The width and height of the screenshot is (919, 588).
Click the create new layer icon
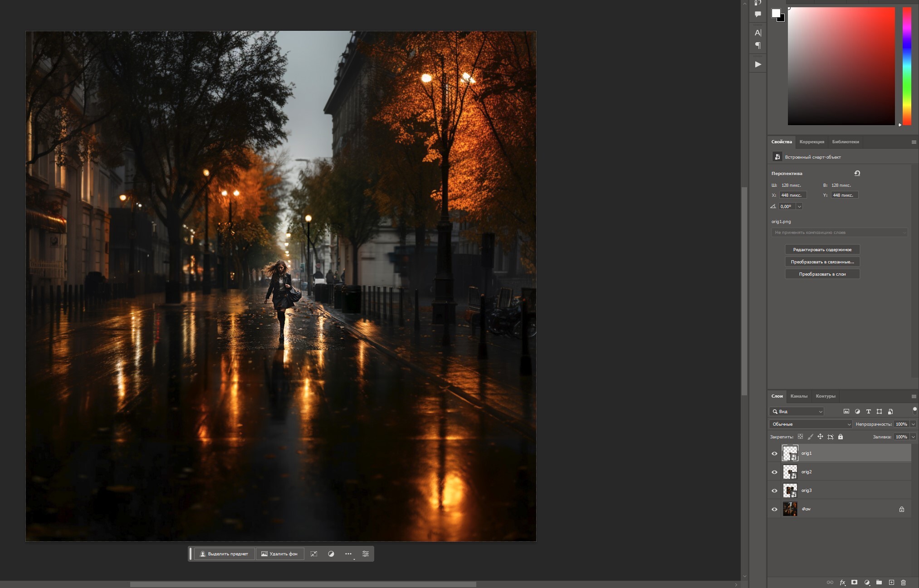pyautogui.click(x=891, y=583)
